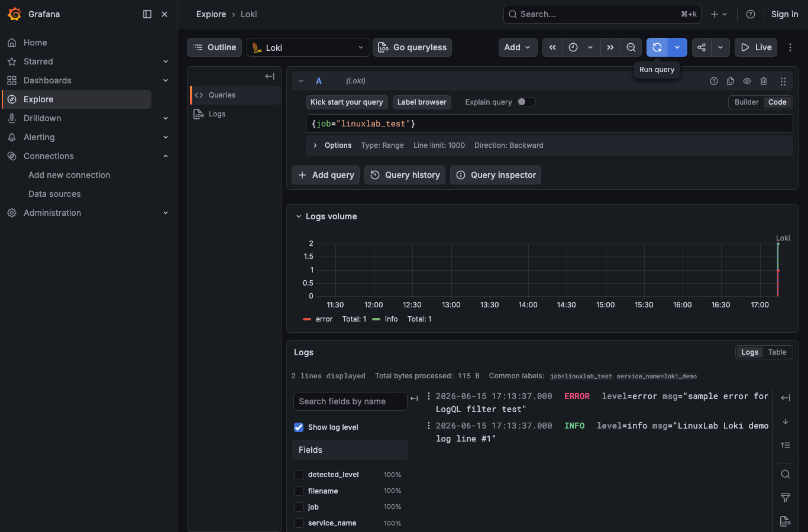Open logs filter funnel icon
This screenshot has width=808, height=532.
click(786, 498)
